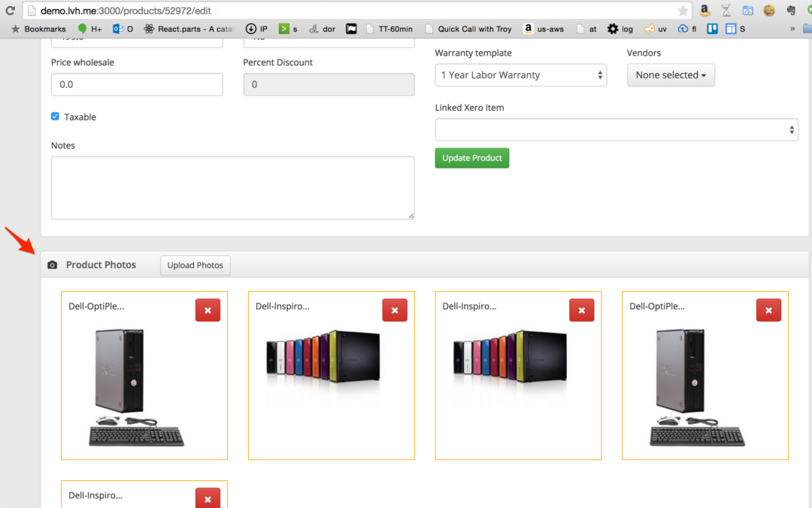Open the Linked Xero Item dropdown

point(617,129)
